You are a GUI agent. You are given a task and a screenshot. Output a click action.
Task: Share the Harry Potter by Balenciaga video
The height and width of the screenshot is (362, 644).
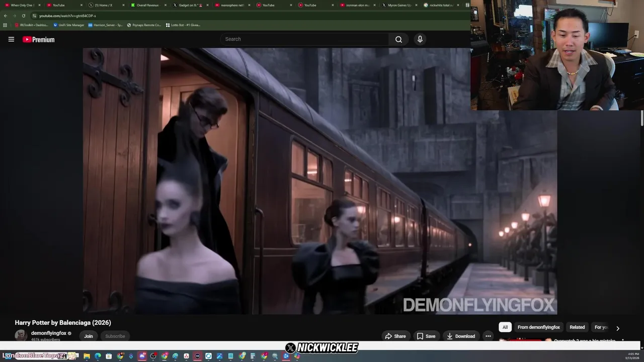[x=395, y=336]
